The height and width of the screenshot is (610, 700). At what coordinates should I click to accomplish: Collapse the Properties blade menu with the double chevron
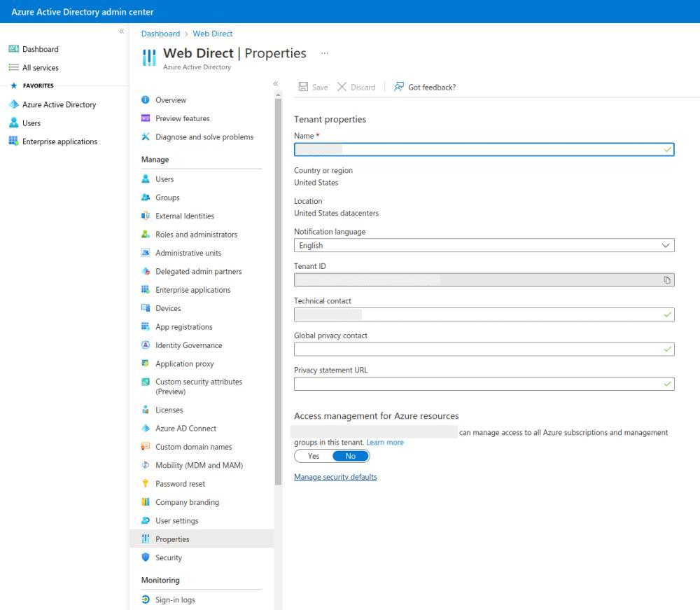[x=275, y=83]
